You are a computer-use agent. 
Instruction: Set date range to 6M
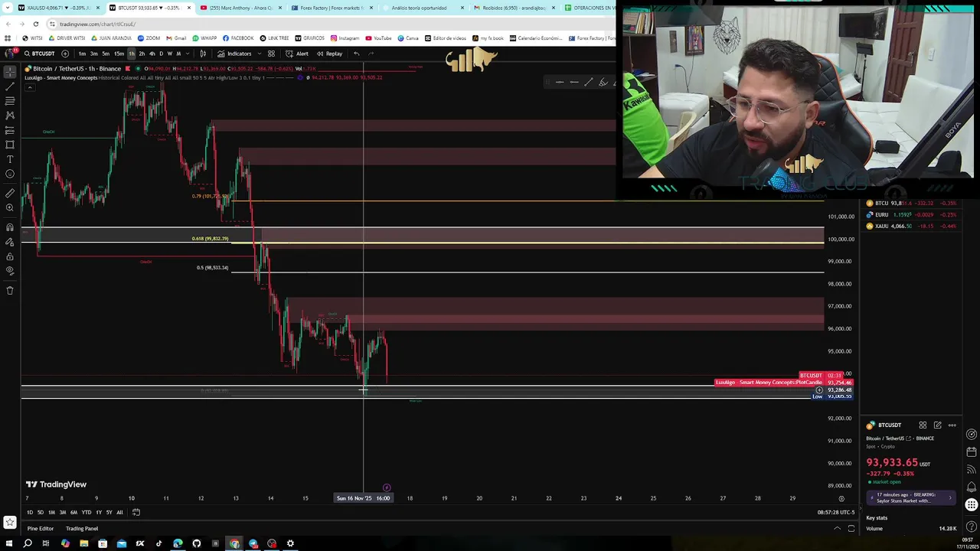[73, 512]
